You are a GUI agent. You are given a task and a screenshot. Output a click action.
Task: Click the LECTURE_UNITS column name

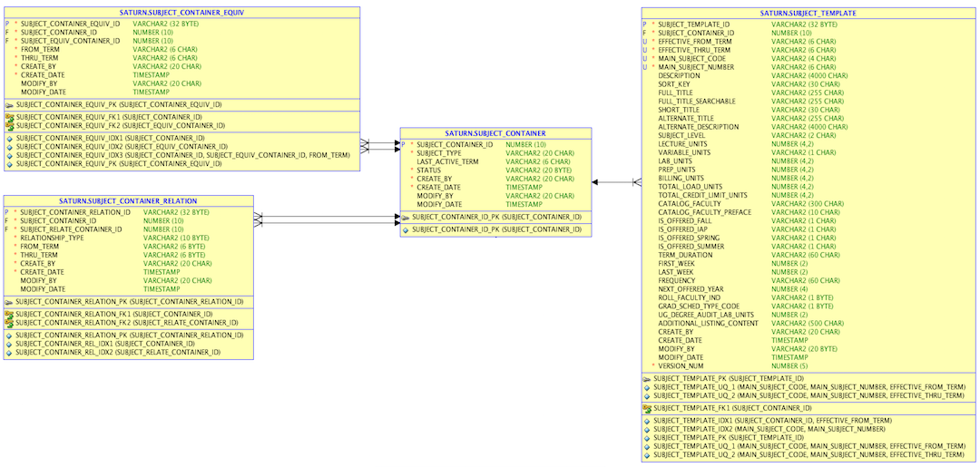(683, 143)
